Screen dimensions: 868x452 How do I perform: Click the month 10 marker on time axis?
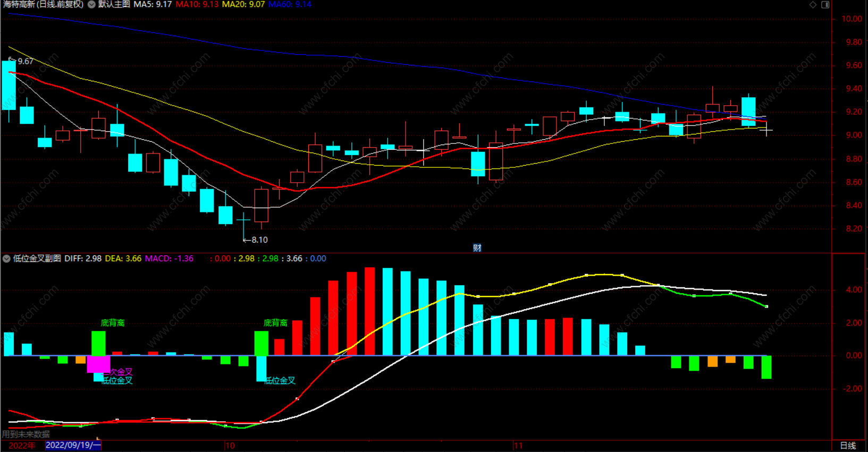tap(230, 446)
